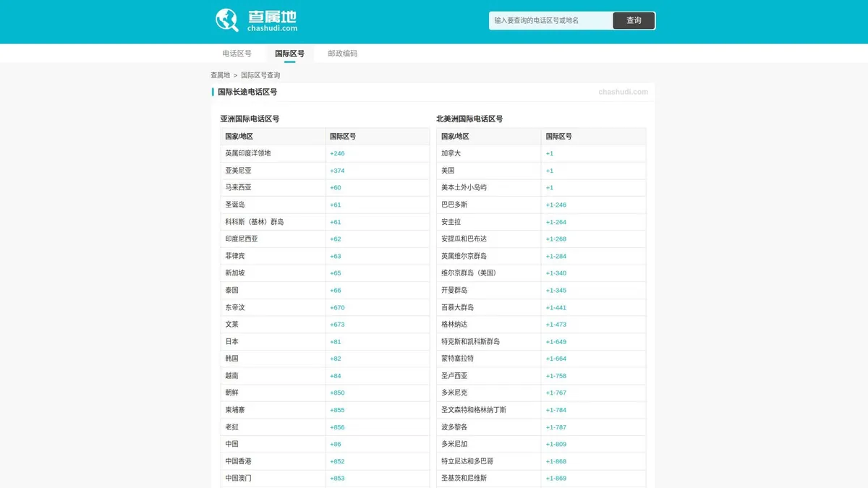Switch to the 电话区号 tab

(237, 53)
